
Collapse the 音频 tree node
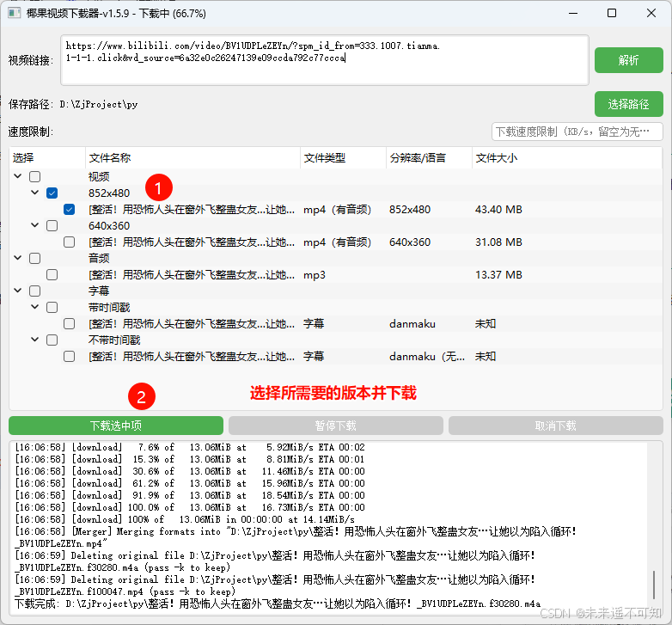[17, 258]
